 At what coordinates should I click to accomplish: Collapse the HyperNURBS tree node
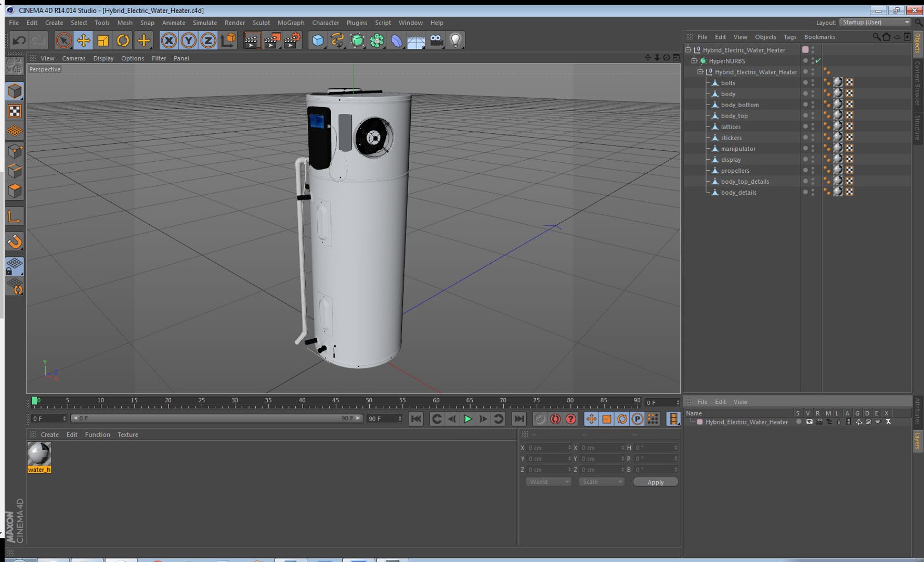click(694, 61)
